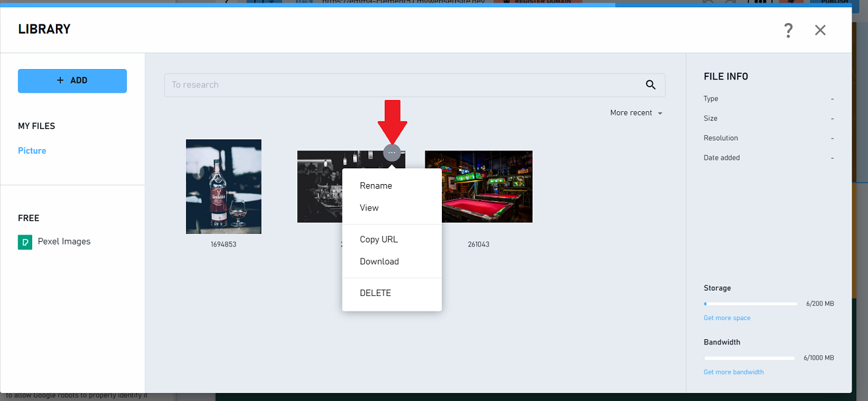Click the Bandwidth usage bar
This screenshot has height=401, width=868.
pos(750,358)
